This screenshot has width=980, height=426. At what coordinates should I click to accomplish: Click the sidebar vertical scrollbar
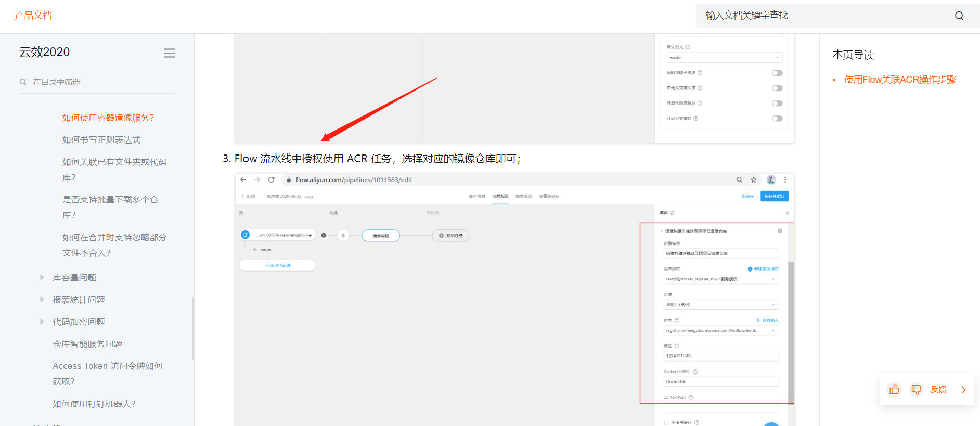tap(193, 328)
